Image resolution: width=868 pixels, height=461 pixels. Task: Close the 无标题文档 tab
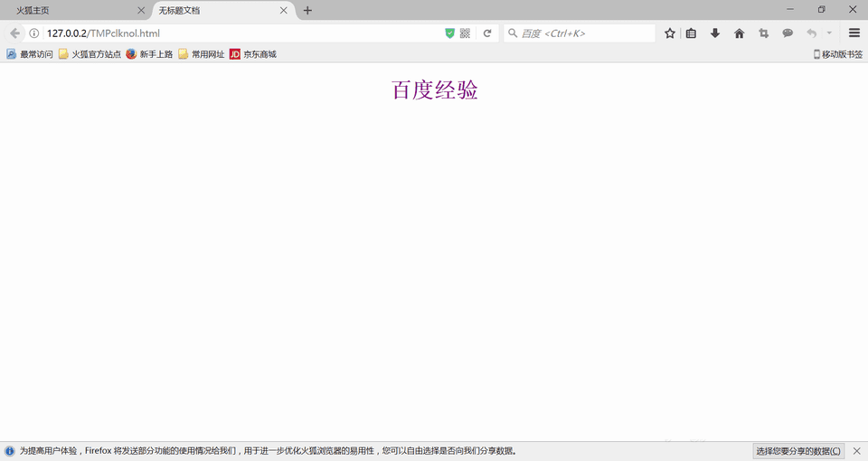(x=283, y=11)
